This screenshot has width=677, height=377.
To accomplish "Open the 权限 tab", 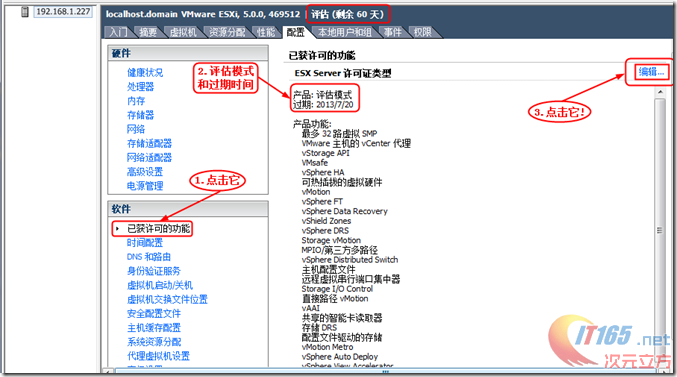I will 422,32.
